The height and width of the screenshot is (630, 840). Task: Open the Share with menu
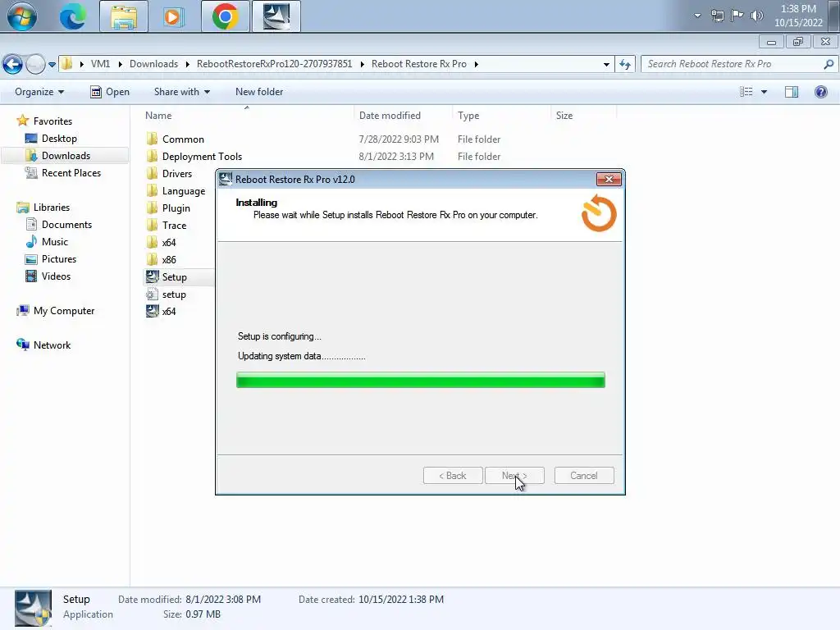181,92
